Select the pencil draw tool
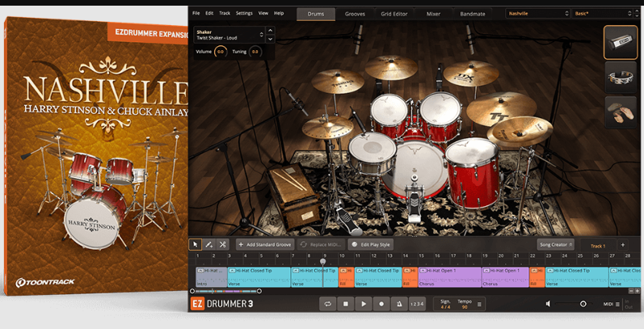The width and height of the screenshot is (644, 329). [x=208, y=244]
